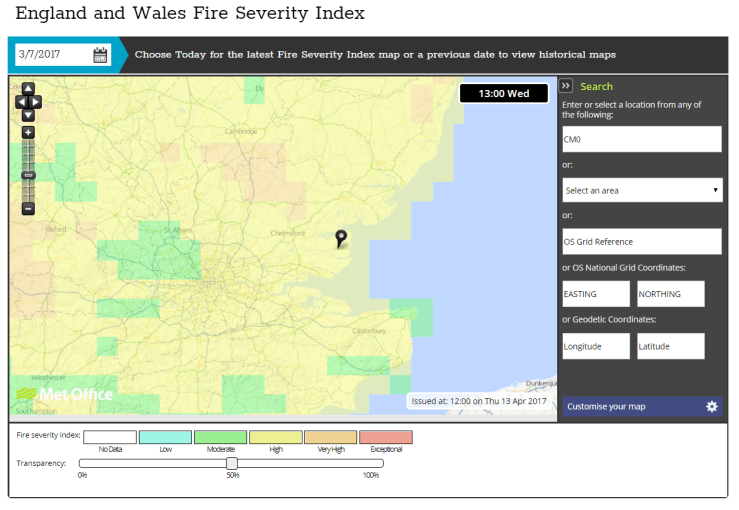Viewport: 739px width, 510px height.
Task: Focus the OS Grid Reference field
Action: (x=641, y=241)
